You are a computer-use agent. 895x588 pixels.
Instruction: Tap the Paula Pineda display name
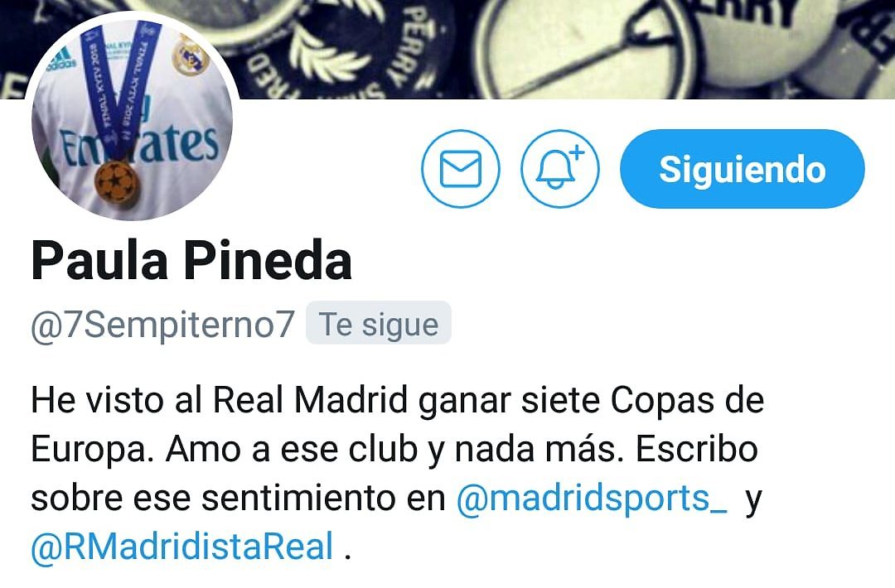191,261
